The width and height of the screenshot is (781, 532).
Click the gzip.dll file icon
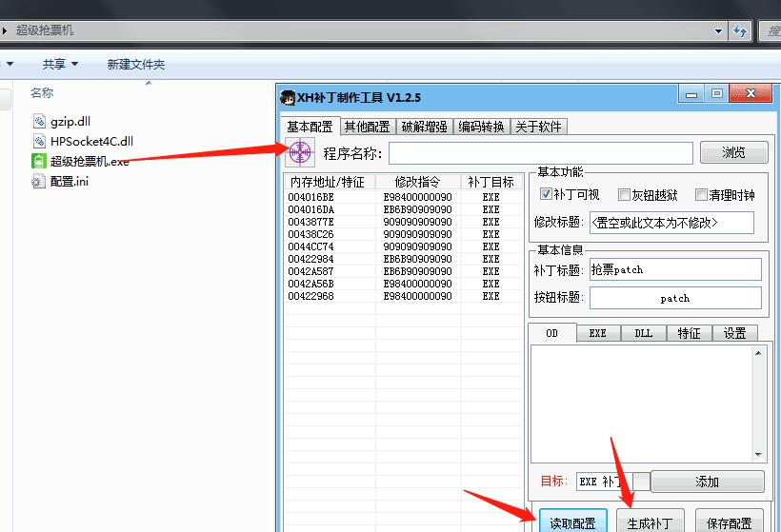pos(39,121)
